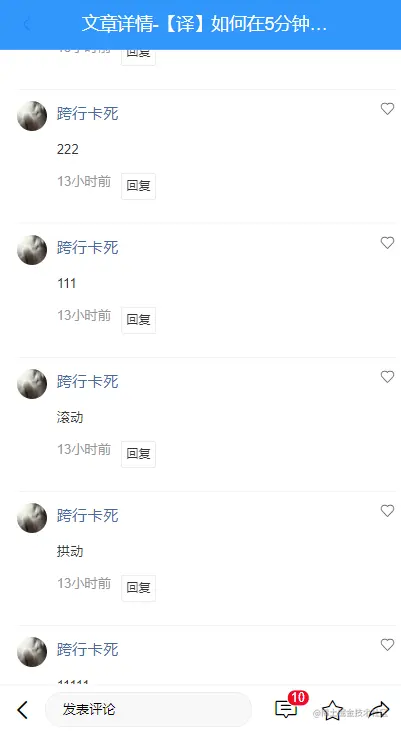Reply to the 111 comment
Image resolution: width=401 pixels, height=731 pixels.
click(x=138, y=320)
